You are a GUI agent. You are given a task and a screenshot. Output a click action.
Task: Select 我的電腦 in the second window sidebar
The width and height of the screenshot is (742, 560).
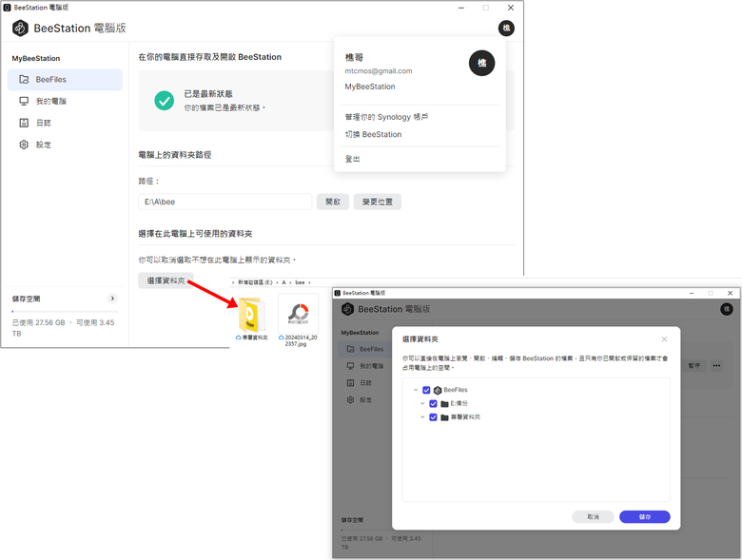click(365, 366)
